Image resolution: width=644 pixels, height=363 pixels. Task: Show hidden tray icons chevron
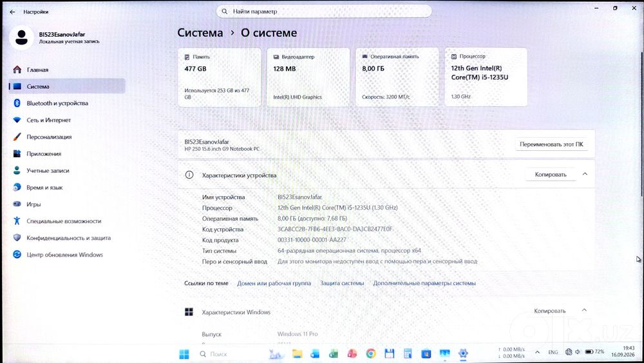tap(537, 352)
